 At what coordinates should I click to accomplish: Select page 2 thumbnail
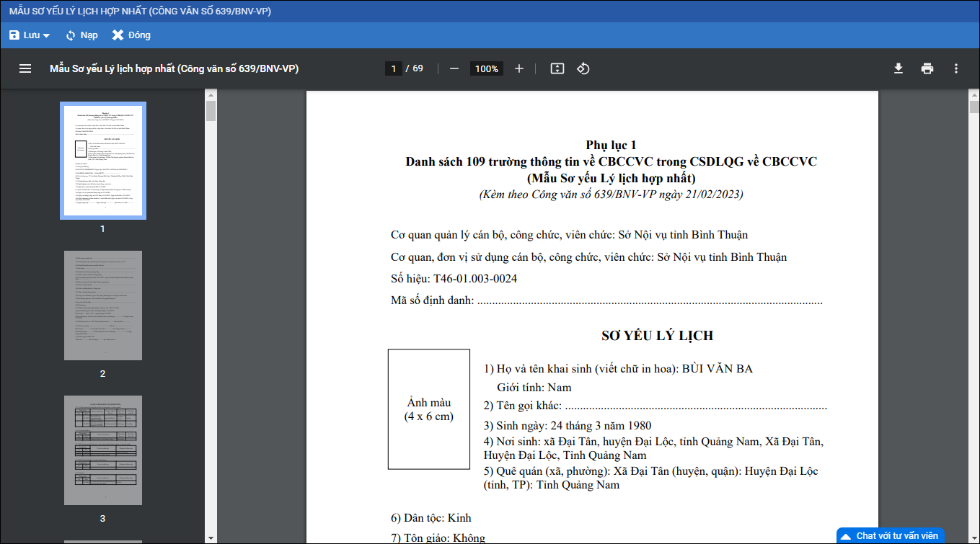coord(102,306)
